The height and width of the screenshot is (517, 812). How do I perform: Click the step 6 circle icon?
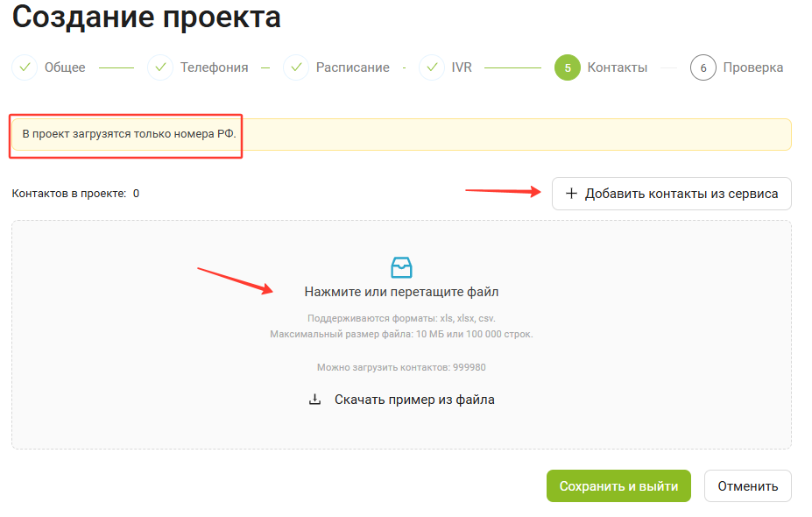point(703,67)
